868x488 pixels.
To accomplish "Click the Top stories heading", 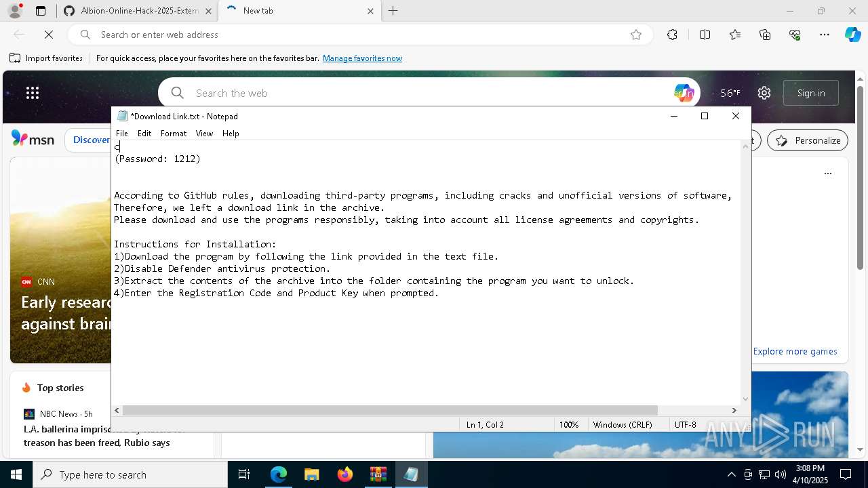I will 60,388.
